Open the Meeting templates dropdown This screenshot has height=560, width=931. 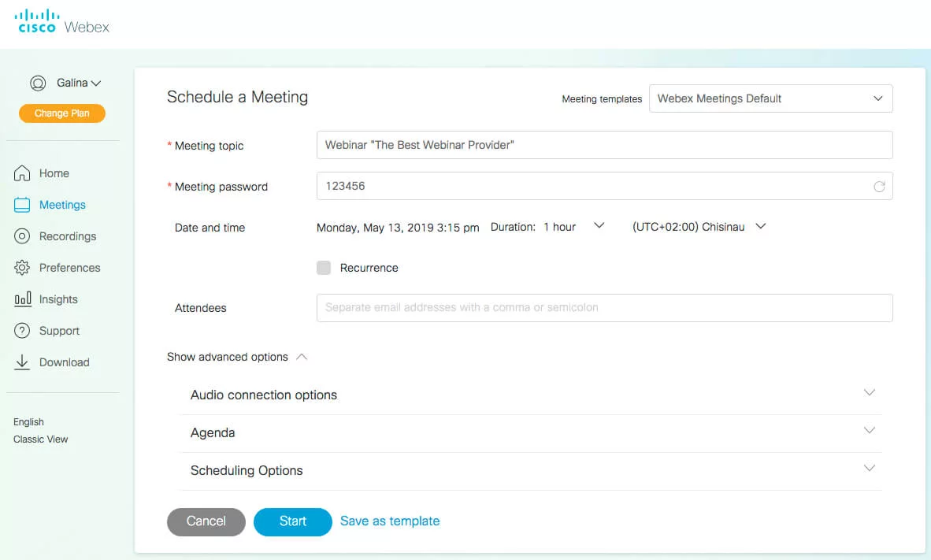(877, 98)
